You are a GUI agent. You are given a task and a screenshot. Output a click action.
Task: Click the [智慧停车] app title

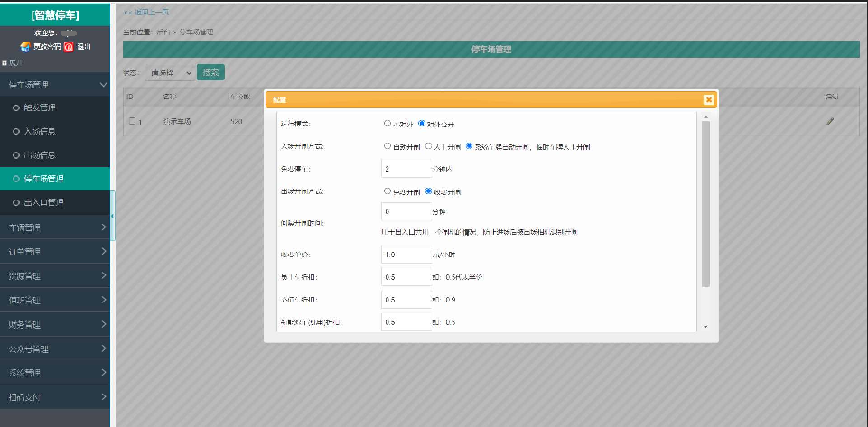click(x=55, y=15)
